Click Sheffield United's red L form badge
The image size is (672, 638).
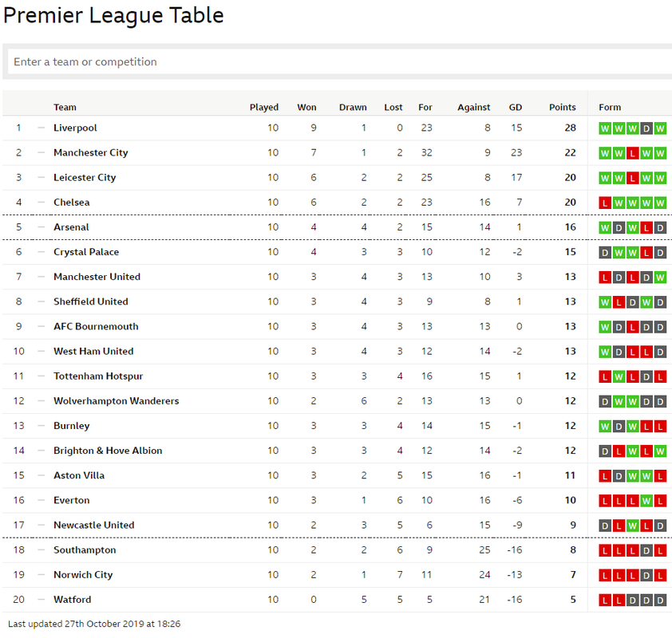(x=619, y=302)
